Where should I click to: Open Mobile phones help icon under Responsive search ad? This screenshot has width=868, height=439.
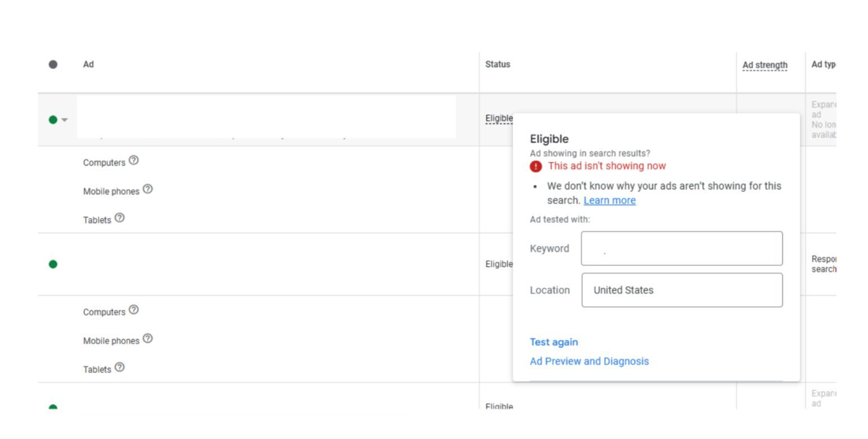click(x=147, y=339)
